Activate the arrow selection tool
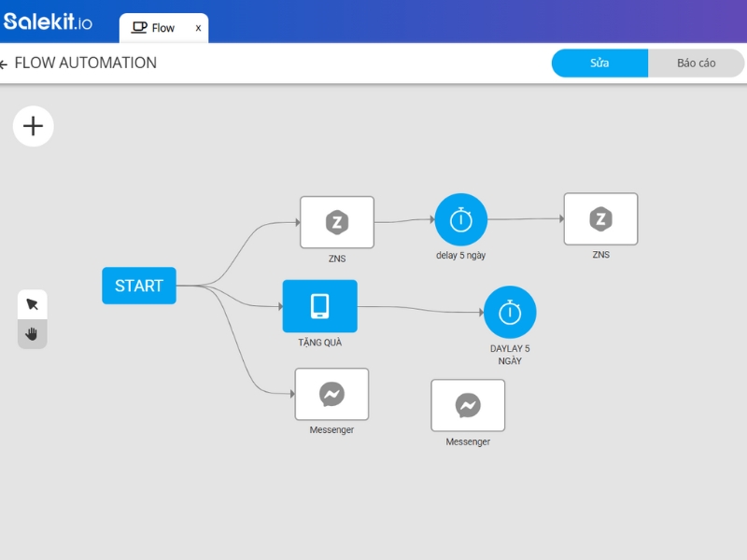This screenshot has width=747, height=560. pos(32,303)
